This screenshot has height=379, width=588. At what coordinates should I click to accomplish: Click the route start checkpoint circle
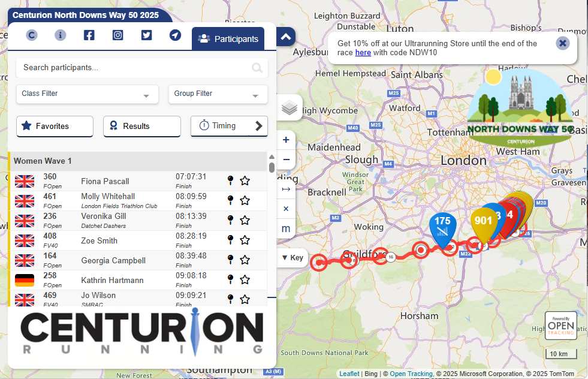click(319, 262)
